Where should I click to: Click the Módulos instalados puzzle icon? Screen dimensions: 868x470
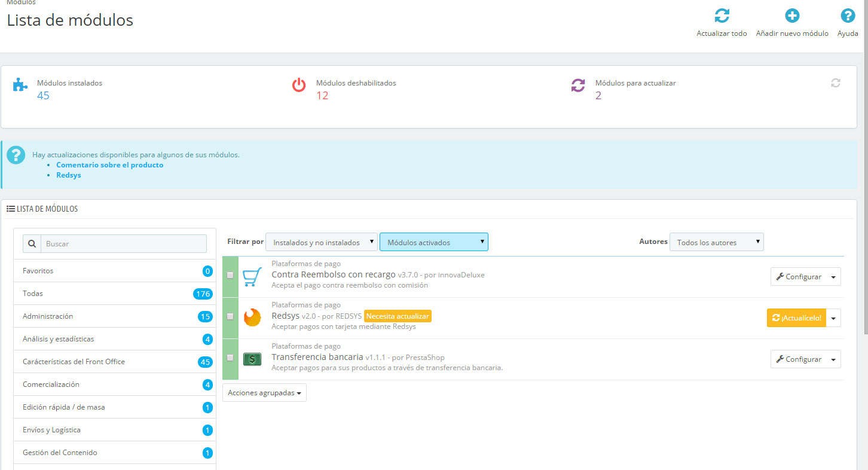20,84
